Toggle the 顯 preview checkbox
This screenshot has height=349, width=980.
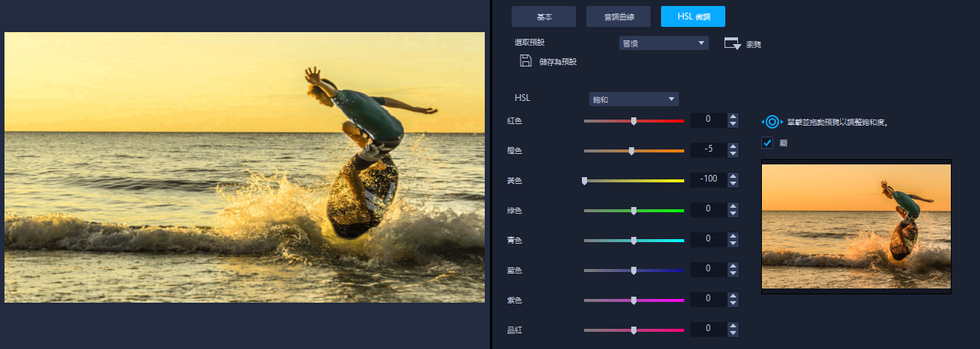pos(766,143)
